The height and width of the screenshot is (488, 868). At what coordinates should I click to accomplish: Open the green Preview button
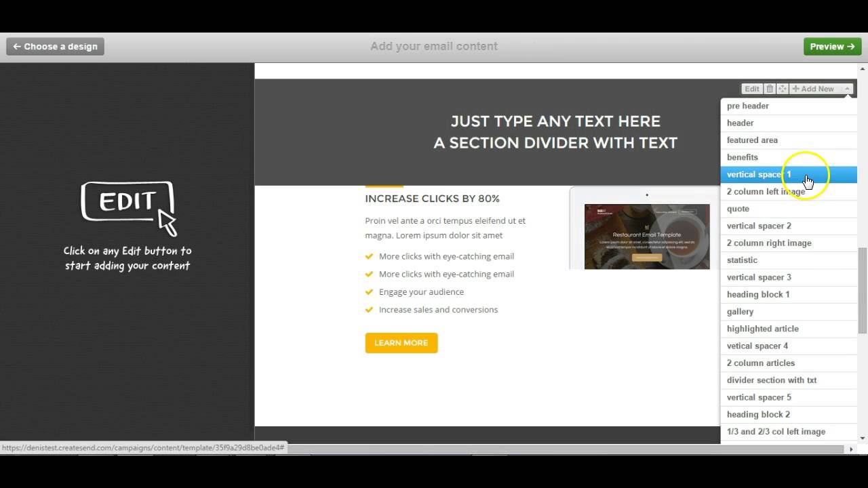[832, 47]
